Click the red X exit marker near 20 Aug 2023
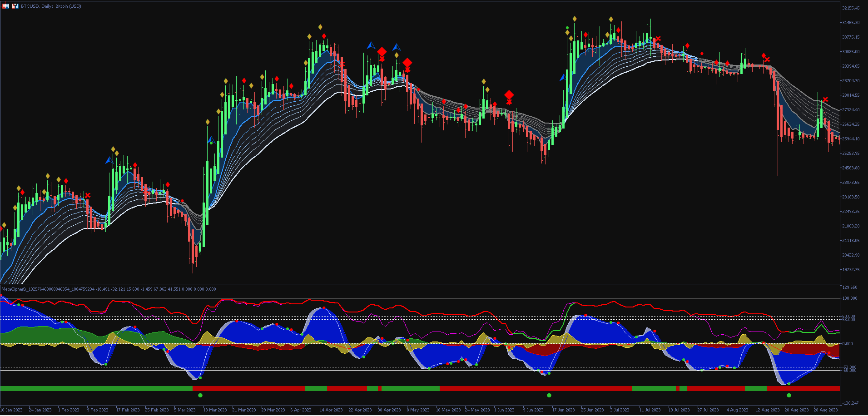Screen dimensions: 868x416 pos(825,99)
